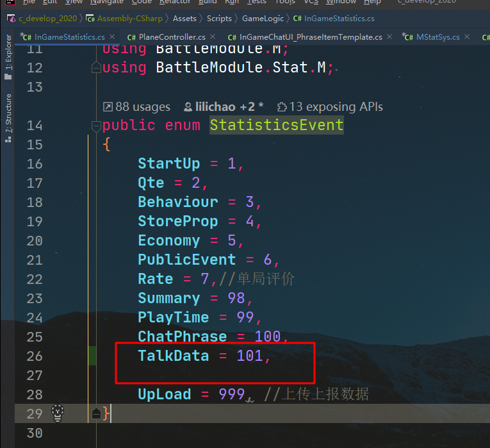Screen dimensions: 490x448
Task: Click the 88 usages code lens icon
Action: pyautogui.click(x=108, y=107)
